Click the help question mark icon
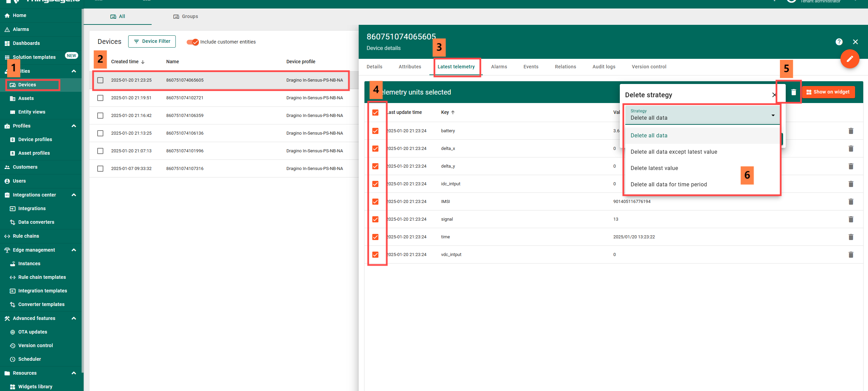Viewport: 868px width, 391px height. pyautogui.click(x=839, y=42)
